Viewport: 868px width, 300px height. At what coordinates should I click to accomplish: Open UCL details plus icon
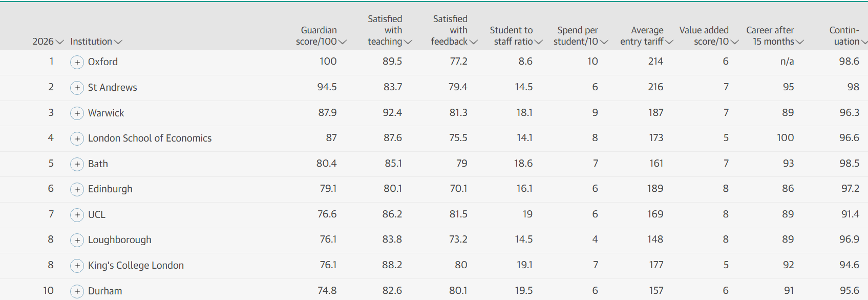coord(77,215)
